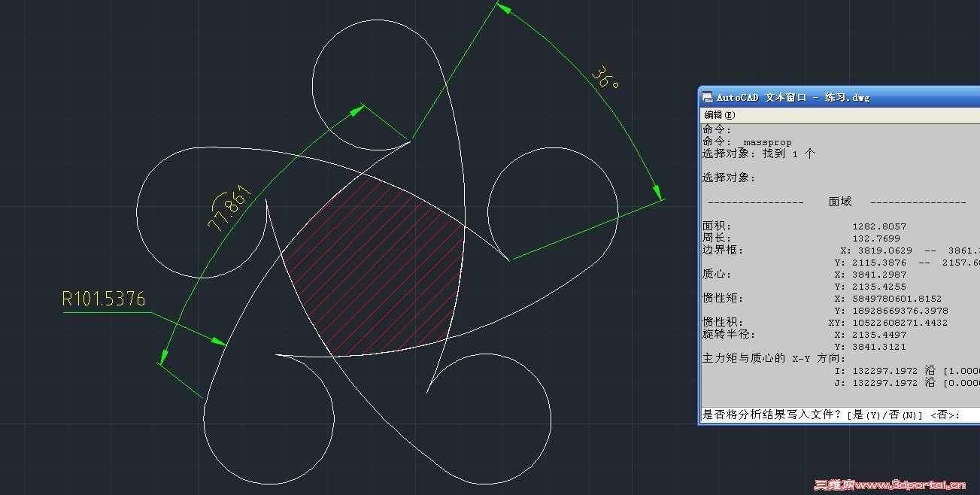Click the 边界框 Y value 2115.3876
Screen dimensions: 980x495
tap(879, 263)
